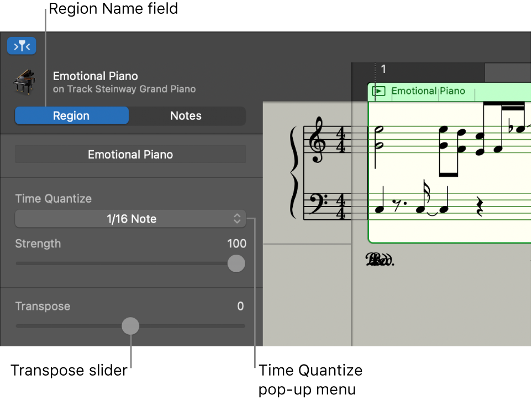Click the blue Catch Playhead funnel icon

(22, 46)
